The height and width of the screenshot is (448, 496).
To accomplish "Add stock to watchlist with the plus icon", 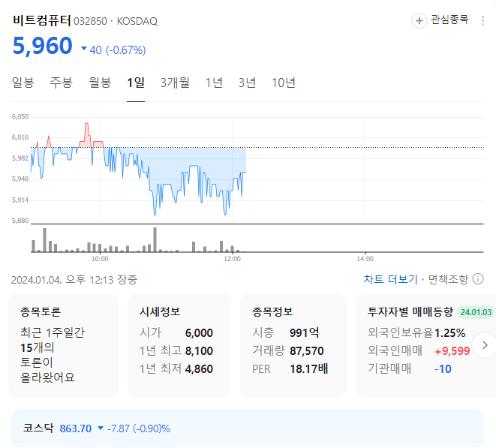I will coord(419,21).
